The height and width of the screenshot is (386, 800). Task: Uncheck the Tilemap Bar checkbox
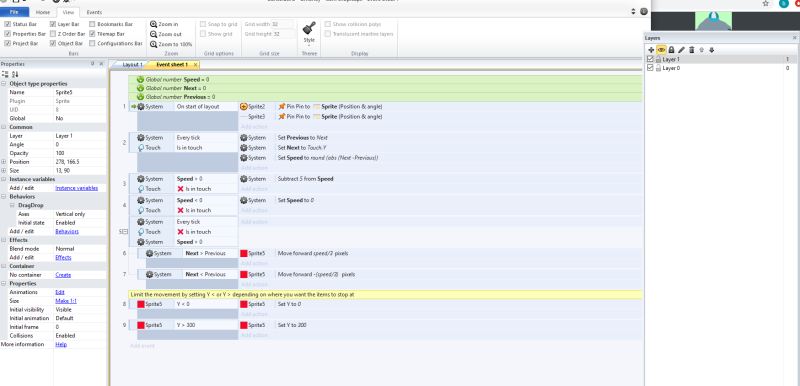[x=92, y=34]
